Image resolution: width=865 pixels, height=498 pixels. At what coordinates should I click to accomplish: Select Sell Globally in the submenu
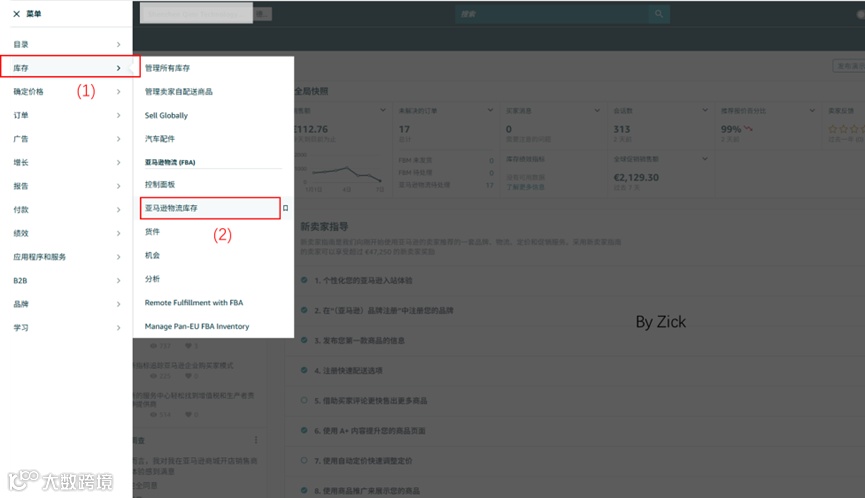pyautogui.click(x=166, y=115)
